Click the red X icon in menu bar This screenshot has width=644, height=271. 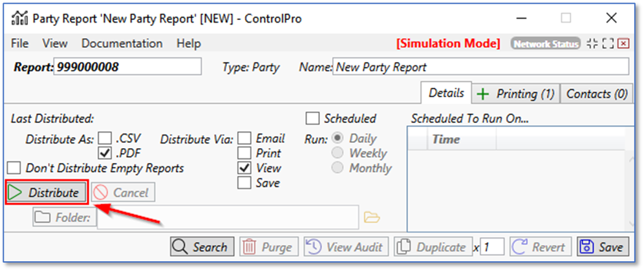[x=623, y=44]
